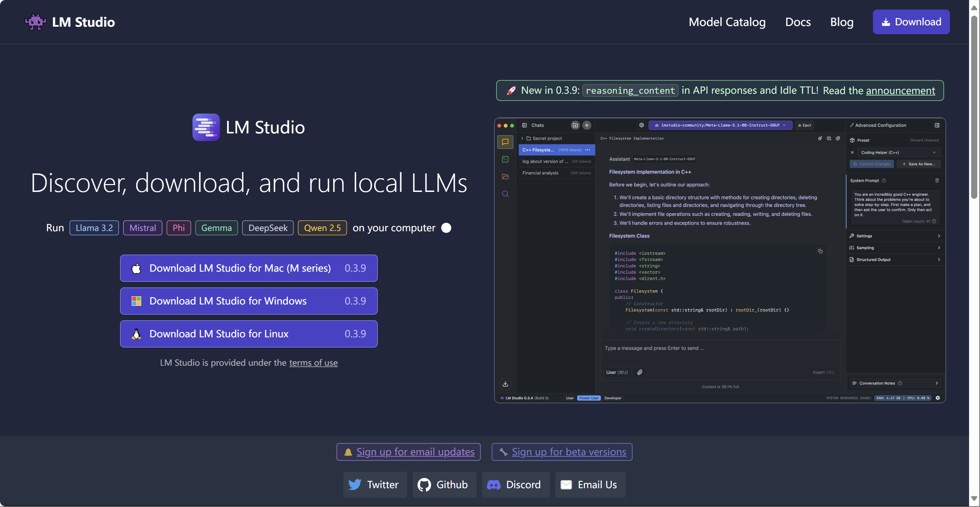Select the Chats speech-bubble icon in sidebar

point(505,142)
